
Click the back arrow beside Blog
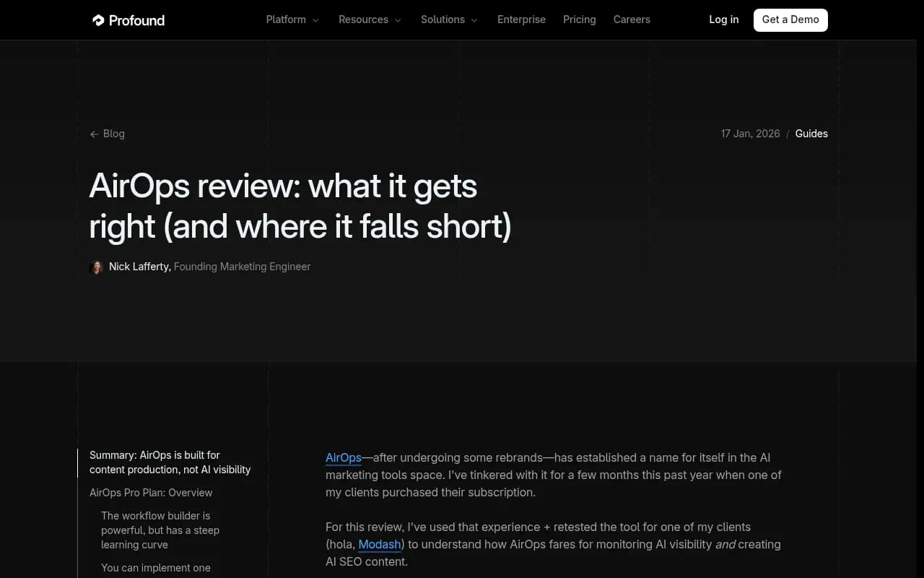[x=94, y=134]
